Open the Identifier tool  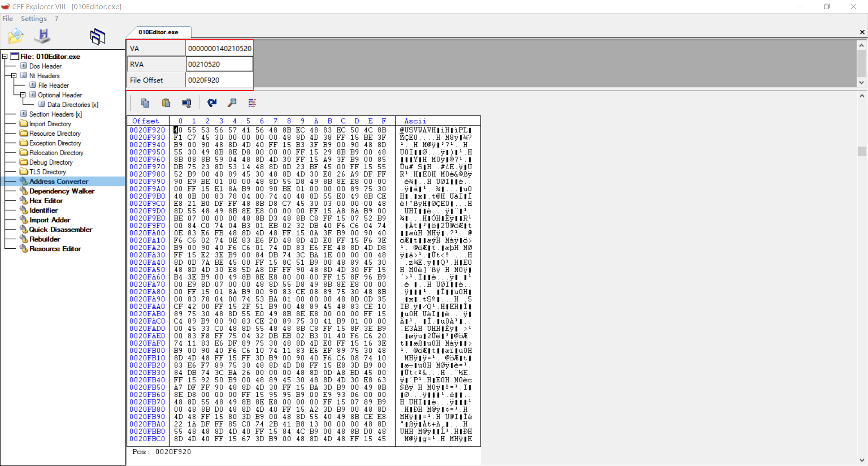pyautogui.click(x=43, y=210)
